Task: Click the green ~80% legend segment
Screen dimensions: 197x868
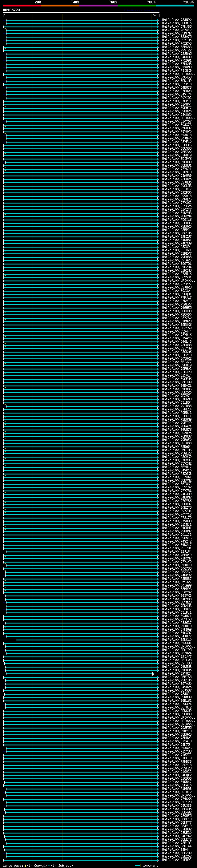Action: pyautogui.click(x=137, y=6)
